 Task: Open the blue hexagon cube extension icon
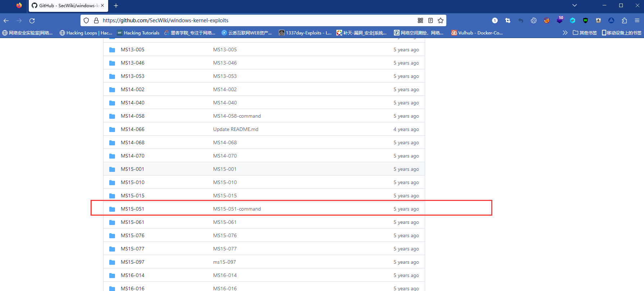coord(572,20)
